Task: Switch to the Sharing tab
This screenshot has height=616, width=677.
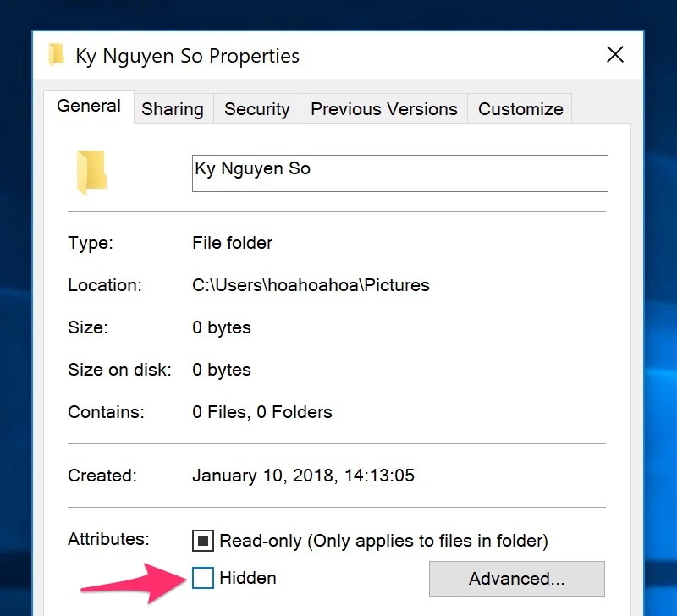Action: point(173,108)
